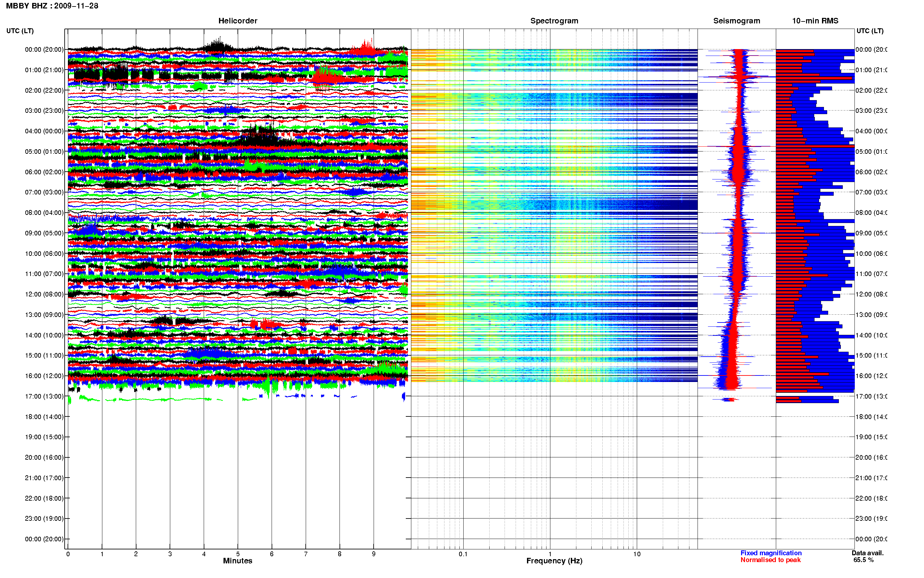Click the '08:00 (04:00)' left time label

[44, 213]
